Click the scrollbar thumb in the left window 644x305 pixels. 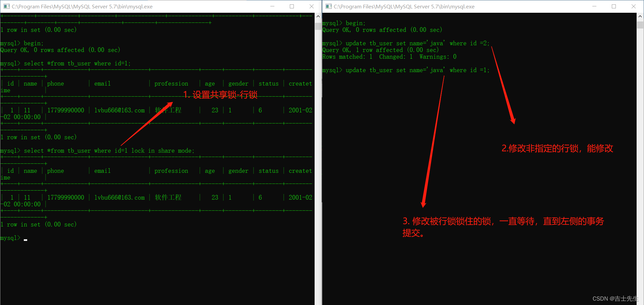[x=318, y=27]
